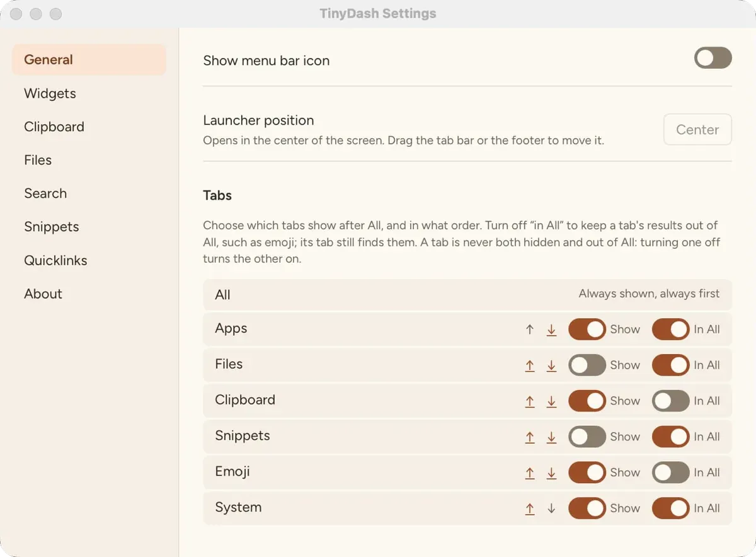Move the Apps tab down
The image size is (756, 557).
click(551, 330)
